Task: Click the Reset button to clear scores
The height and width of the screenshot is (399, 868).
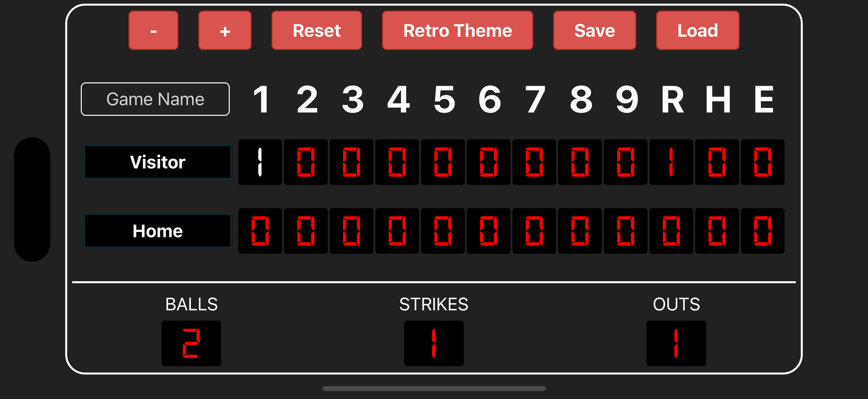Action: 316,31
